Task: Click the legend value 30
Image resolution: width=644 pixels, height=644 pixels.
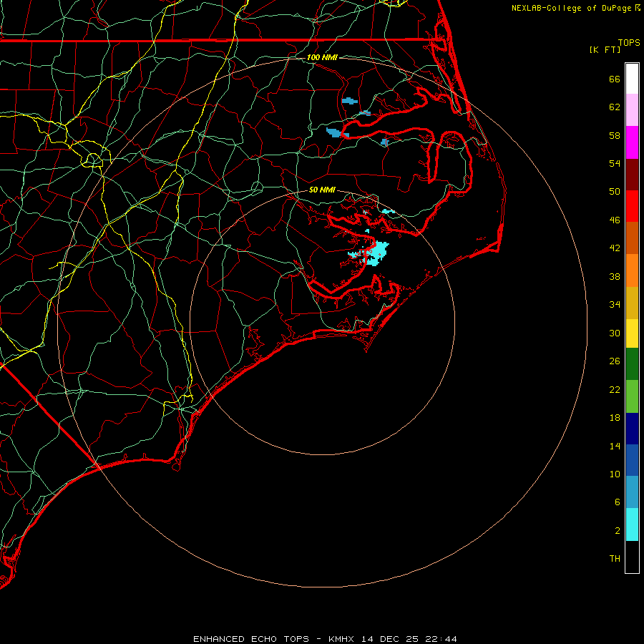Action: [615, 333]
